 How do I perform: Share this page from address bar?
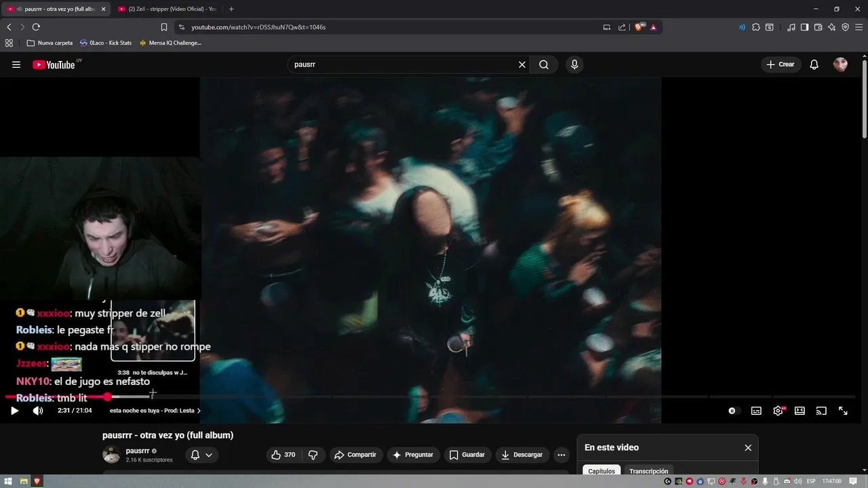point(622,27)
